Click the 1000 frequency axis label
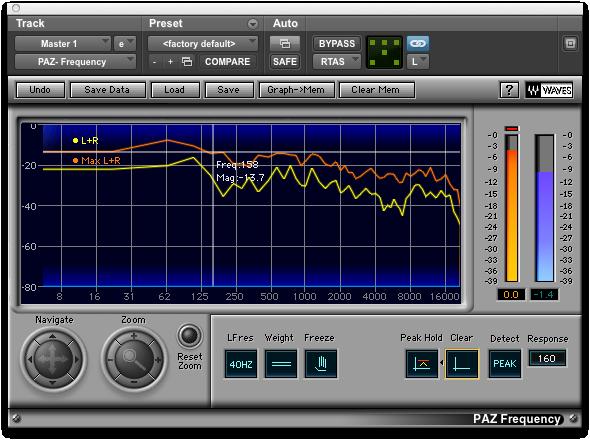This screenshot has height=440, width=590. pos(304,297)
